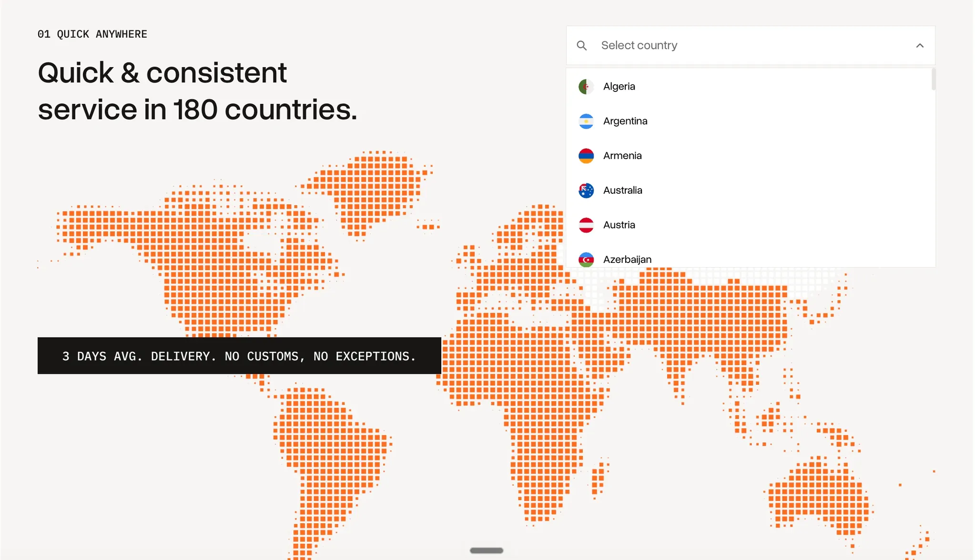Click the Australia flag icon
This screenshot has height=560, width=975.
tap(586, 190)
